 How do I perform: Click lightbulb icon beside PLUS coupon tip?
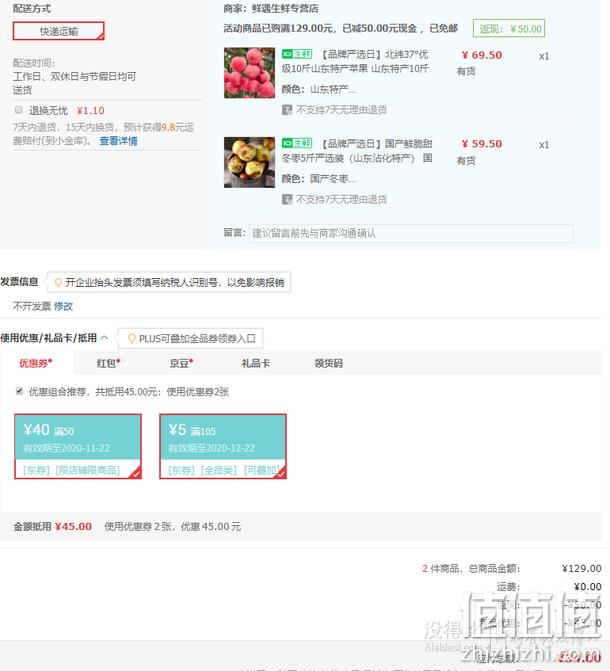(x=132, y=338)
